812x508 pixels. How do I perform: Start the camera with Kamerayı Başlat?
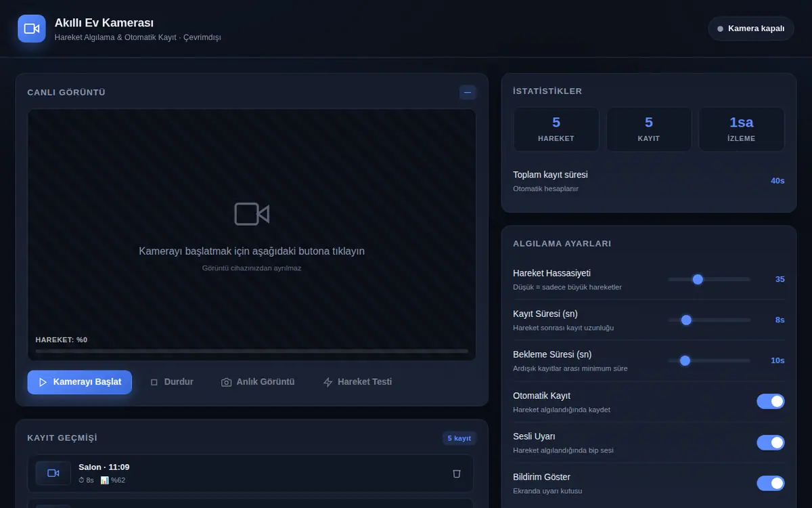80,382
